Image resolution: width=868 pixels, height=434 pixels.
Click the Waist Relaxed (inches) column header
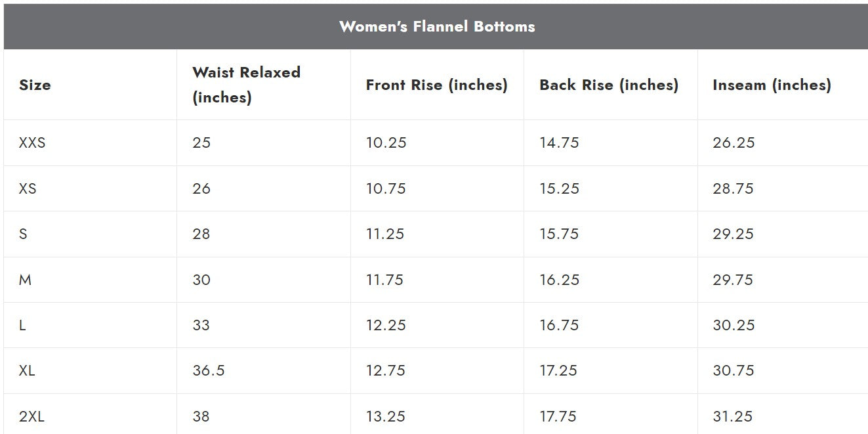pos(246,85)
